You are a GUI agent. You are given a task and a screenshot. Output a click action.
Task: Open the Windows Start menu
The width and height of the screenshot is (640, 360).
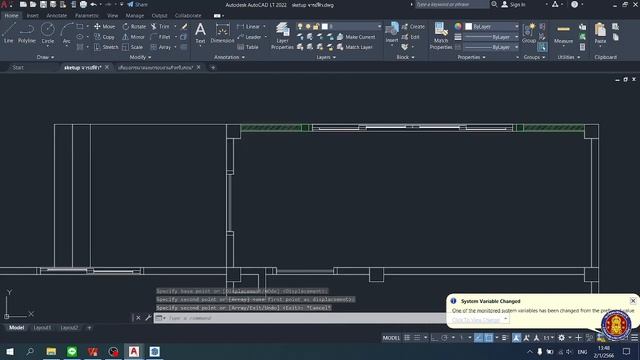pyautogui.click(x=9, y=351)
